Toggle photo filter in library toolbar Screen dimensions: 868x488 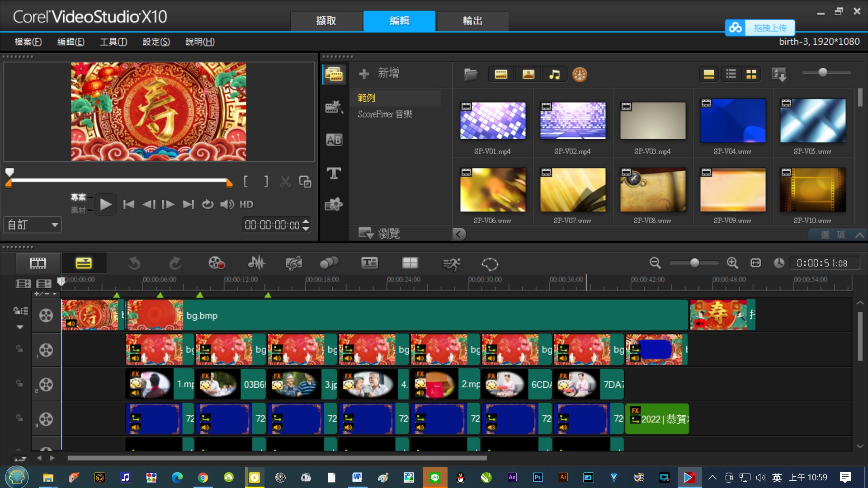coord(528,74)
